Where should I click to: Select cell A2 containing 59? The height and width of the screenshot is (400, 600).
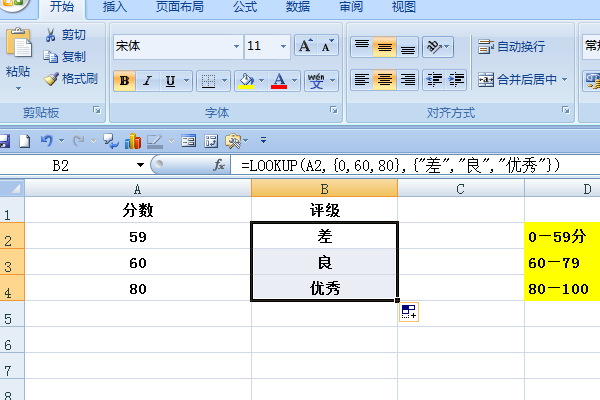pyautogui.click(x=138, y=237)
